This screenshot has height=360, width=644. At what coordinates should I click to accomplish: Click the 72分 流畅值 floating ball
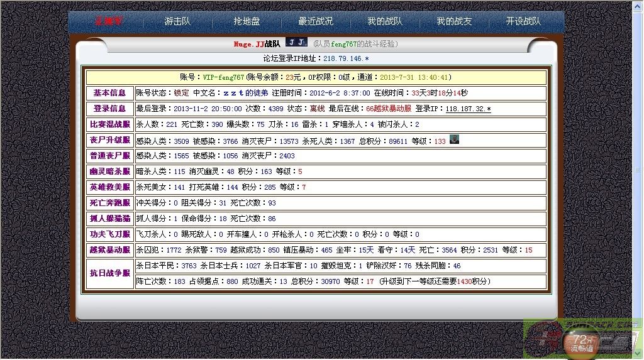pos(582,342)
